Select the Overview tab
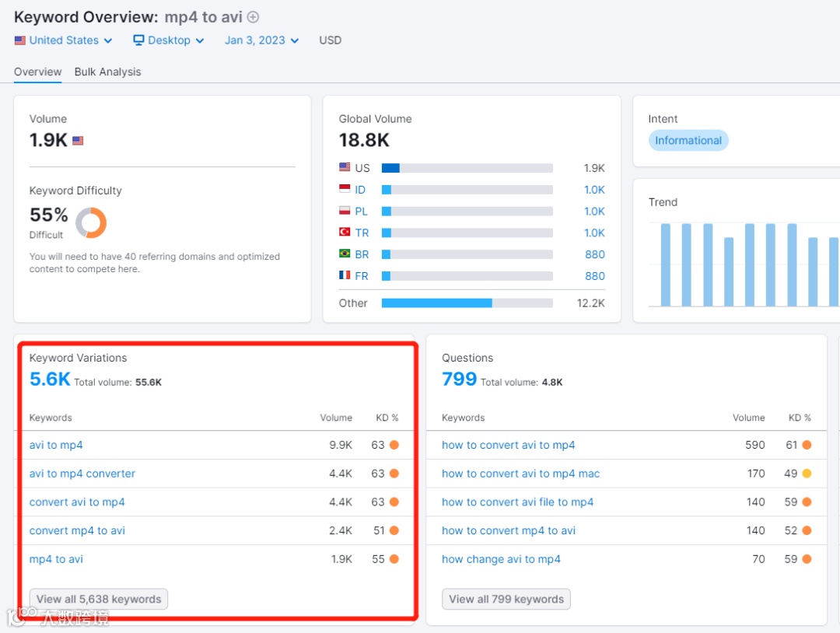Screen dimensions: 840x633 tap(37, 72)
